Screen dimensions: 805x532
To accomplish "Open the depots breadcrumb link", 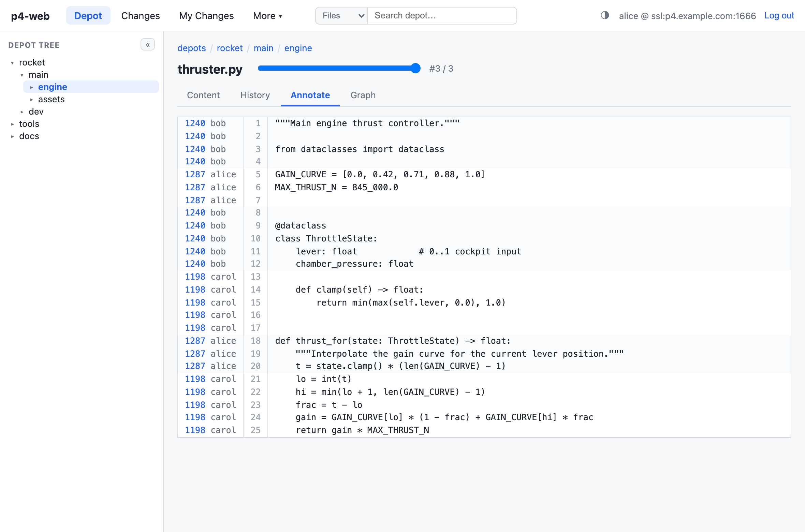I will pos(192,48).
